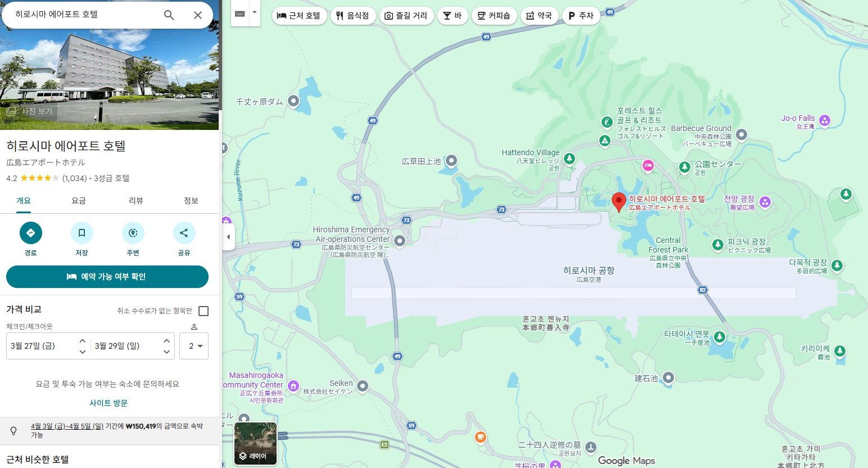
Task: Click the 공유 share icon
Action: (184, 233)
